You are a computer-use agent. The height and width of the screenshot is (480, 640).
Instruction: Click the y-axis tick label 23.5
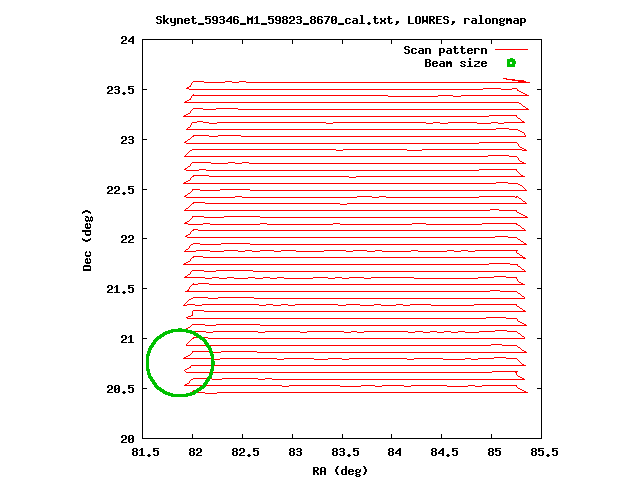(120, 90)
